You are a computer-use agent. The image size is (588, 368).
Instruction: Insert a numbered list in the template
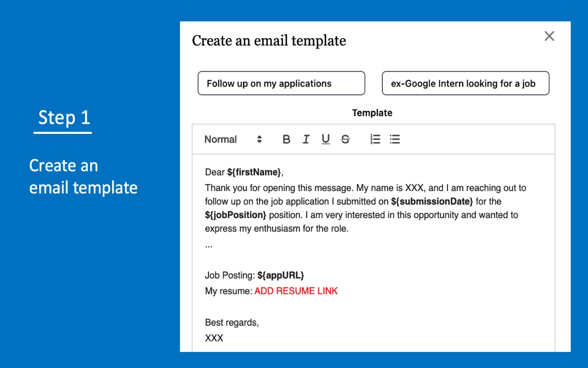(x=375, y=139)
